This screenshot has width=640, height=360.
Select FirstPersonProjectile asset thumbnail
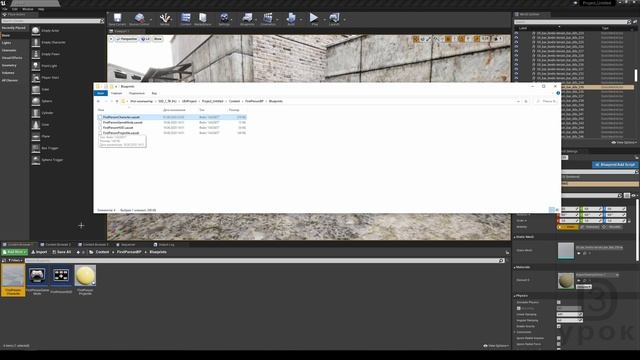pos(85,280)
